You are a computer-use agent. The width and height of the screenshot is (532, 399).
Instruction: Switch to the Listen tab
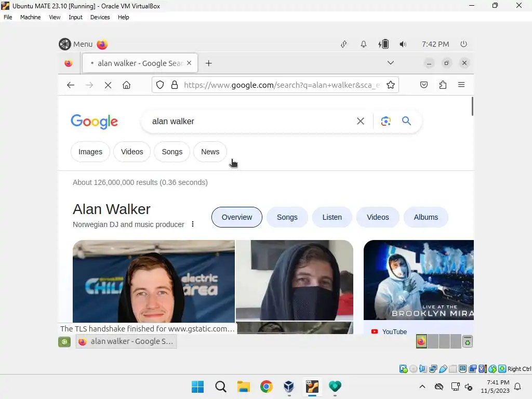(332, 217)
